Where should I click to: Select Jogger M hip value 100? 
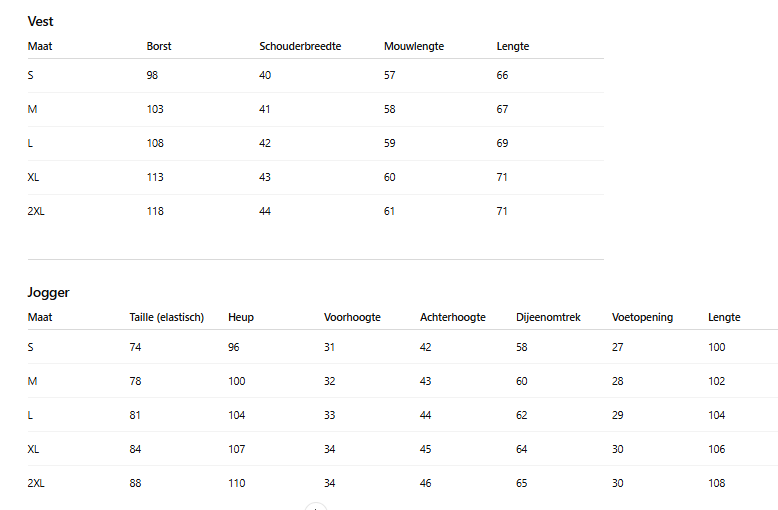tap(237, 381)
